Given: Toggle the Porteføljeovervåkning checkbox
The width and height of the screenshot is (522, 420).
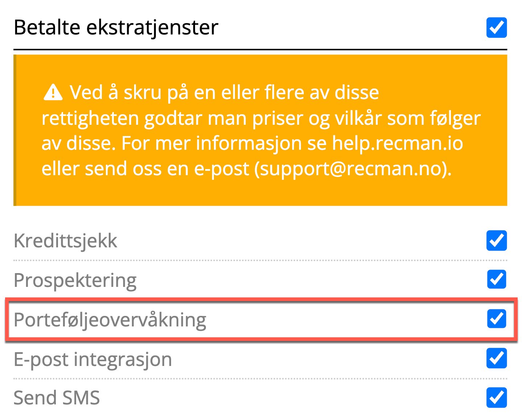Looking at the screenshot, I should (496, 319).
